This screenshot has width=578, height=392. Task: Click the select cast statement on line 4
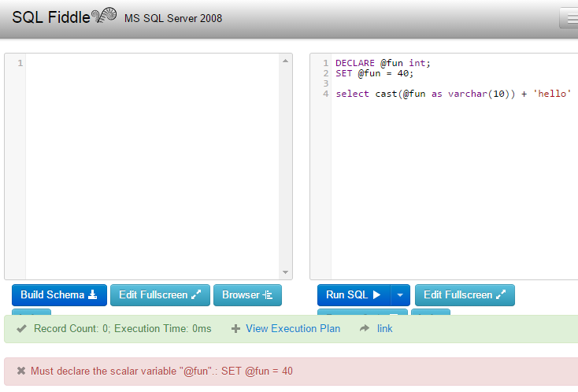pos(453,94)
